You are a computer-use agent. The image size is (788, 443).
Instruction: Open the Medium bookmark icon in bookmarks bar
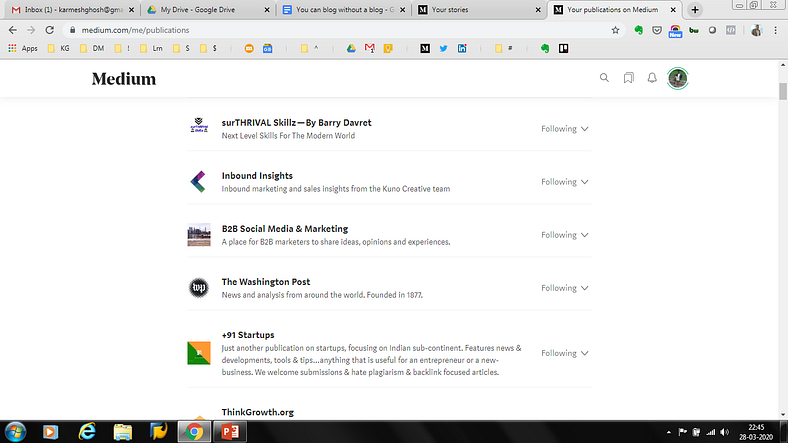pyautogui.click(x=425, y=48)
